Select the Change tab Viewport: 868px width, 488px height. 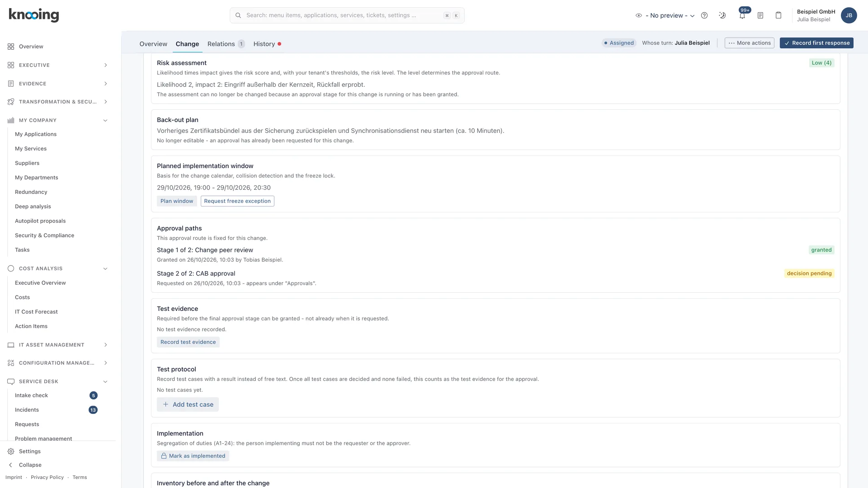point(187,44)
